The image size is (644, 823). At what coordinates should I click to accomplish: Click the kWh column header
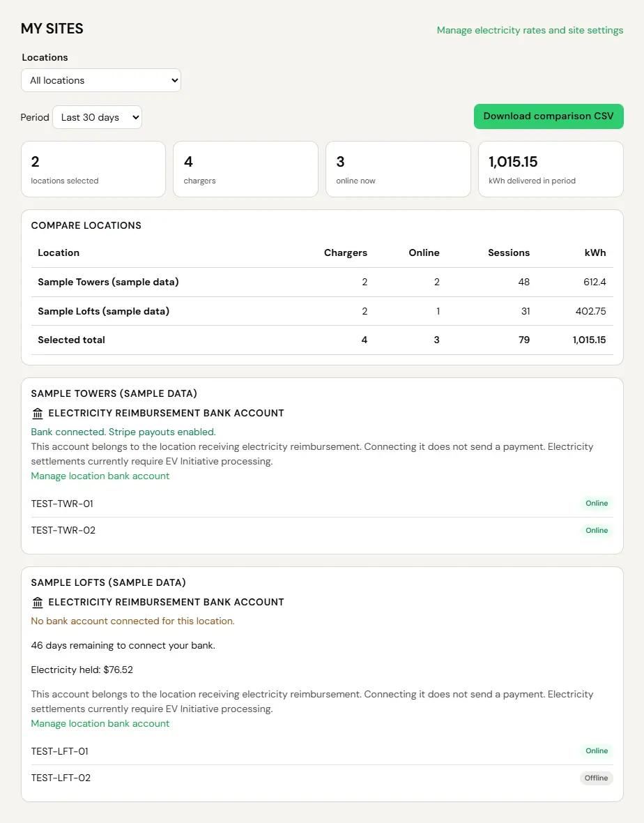click(x=595, y=252)
